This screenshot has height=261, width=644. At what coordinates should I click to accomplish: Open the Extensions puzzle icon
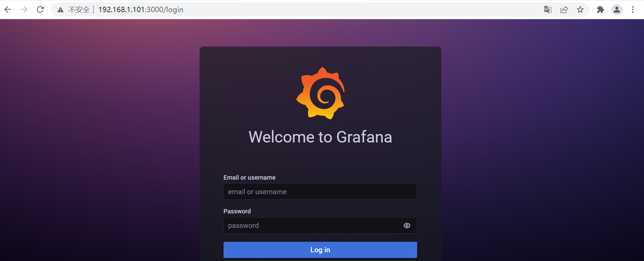click(601, 9)
